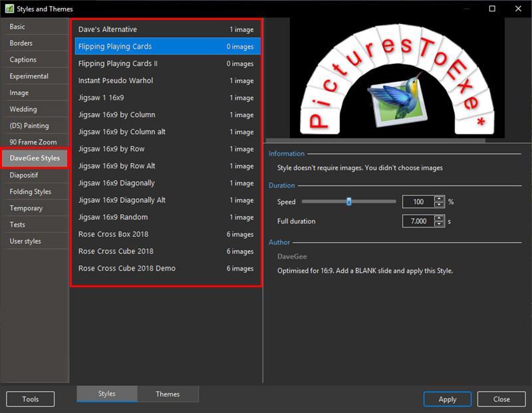532x413 pixels.
Task: Choose the Instant Pseudo Warhol style
Action: point(168,80)
